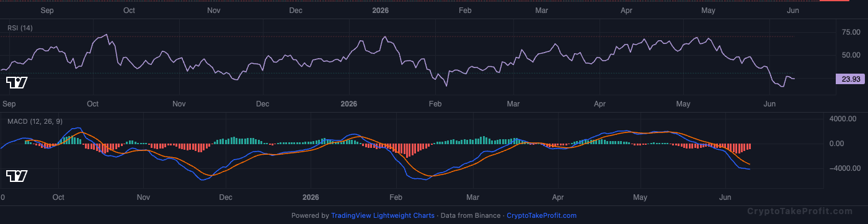This screenshot has height=224, width=868.
Task: Pick Feb on MACD pane time axis
Action: point(396,197)
